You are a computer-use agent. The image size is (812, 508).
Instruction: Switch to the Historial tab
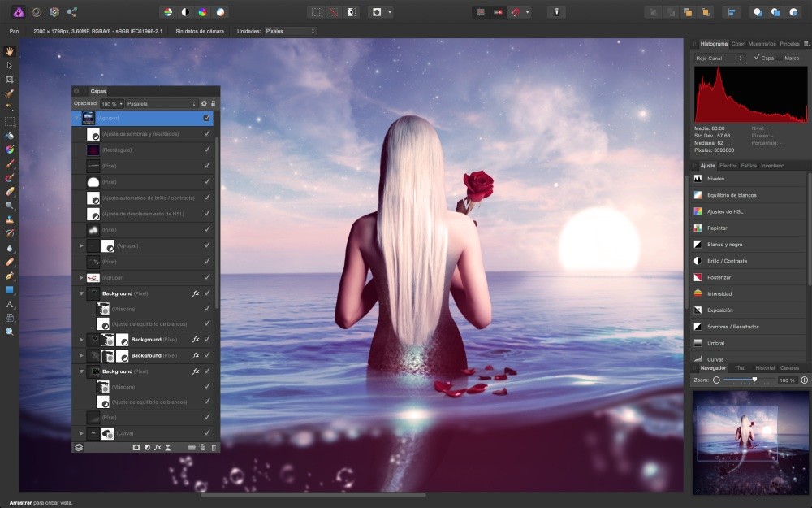click(x=765, y=368)
